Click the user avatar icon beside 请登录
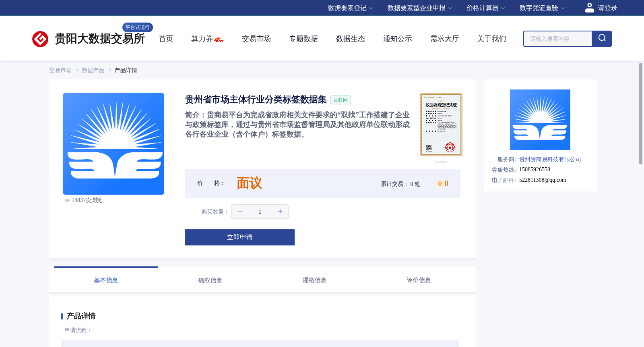This screenshot has height=347, width=644. pyautogui.click(x=590, y=8)
